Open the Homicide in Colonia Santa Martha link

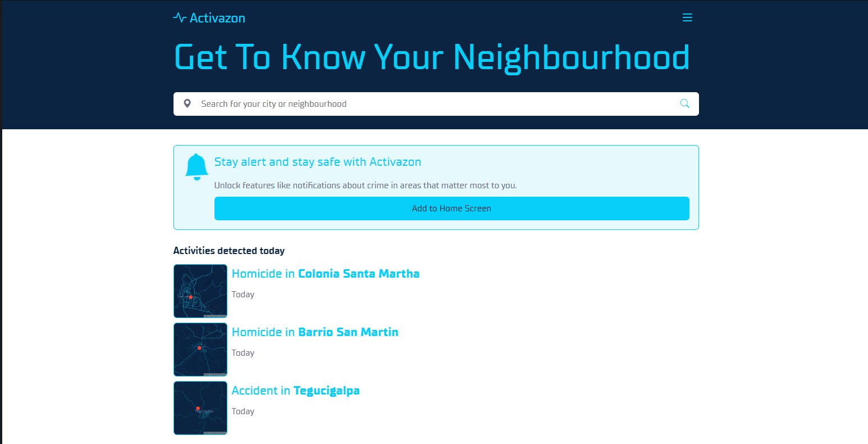pyautogui.click(x=325, y=274)
